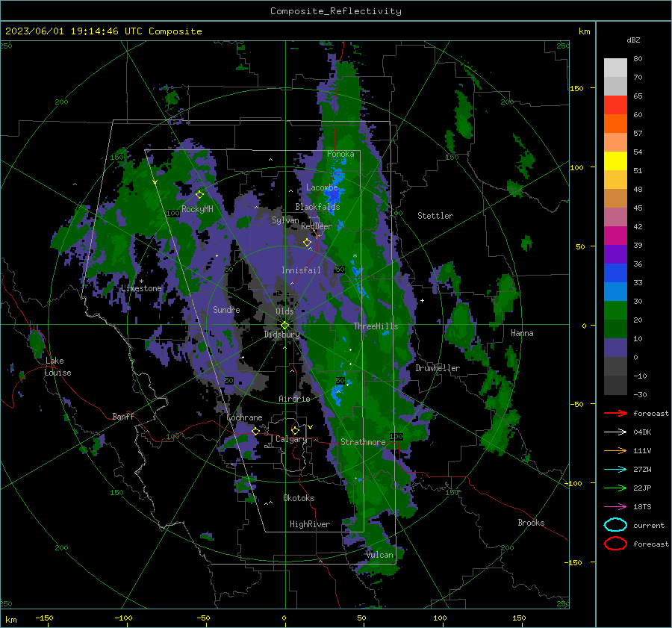Click the Blackfalds city label
Screen dimensions: 672x628
[x=317, y=207]
